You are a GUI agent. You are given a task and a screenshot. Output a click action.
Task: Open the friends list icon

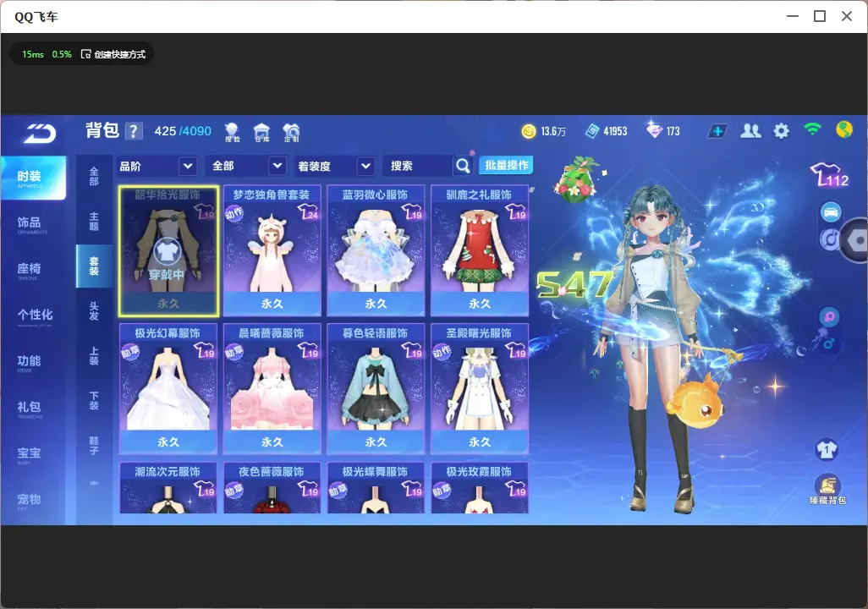(750, 131)
